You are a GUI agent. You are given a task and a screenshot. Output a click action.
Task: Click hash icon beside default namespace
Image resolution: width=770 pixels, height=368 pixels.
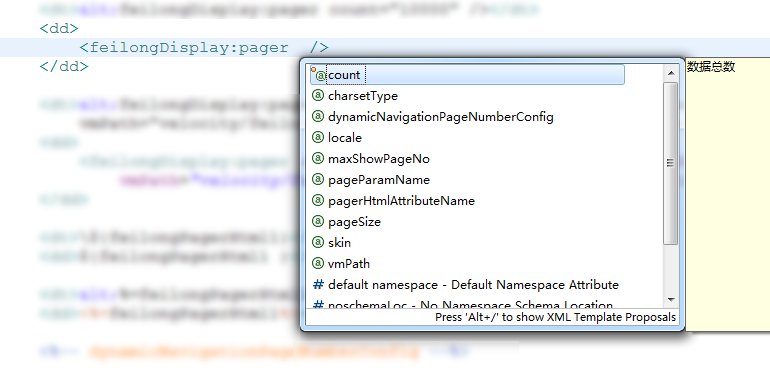tap(319, 285)
